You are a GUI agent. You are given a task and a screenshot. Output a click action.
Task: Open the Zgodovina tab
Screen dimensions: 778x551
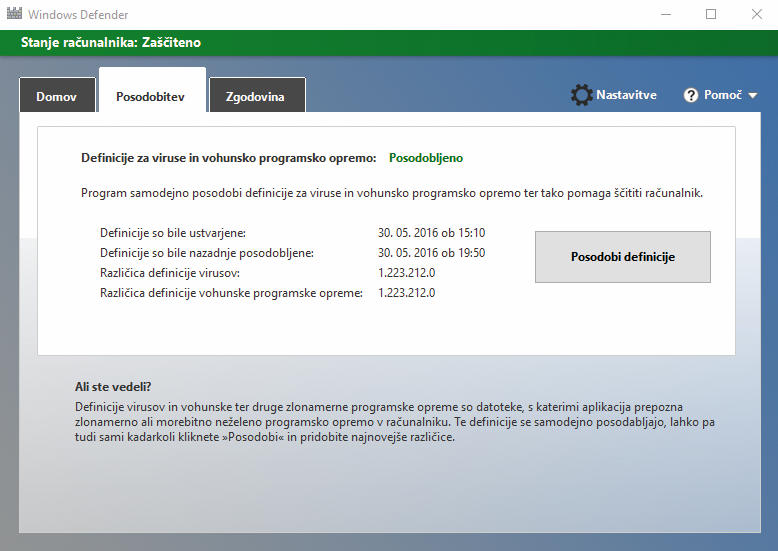point(257,95)
